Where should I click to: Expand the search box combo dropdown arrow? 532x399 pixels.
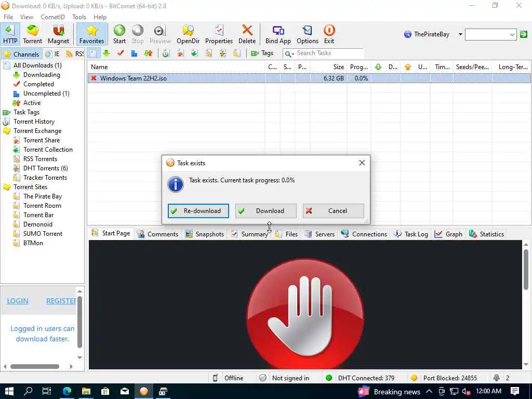point(512,34)
